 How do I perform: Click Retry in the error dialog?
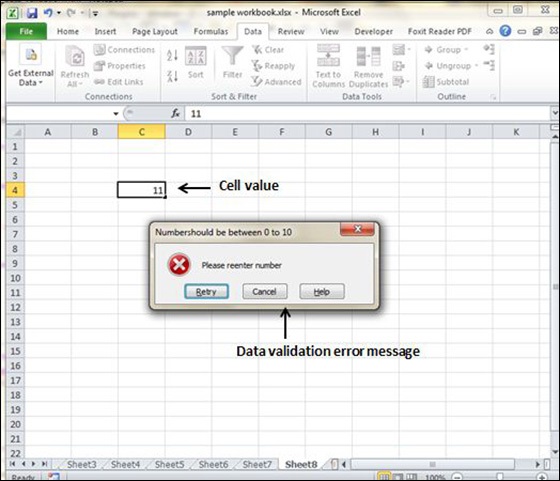[x=206, y=291]
